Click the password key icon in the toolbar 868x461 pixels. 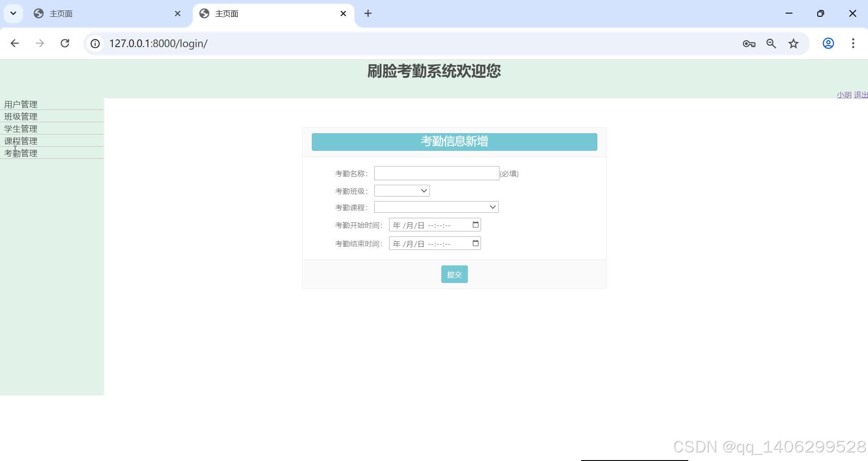coord(749,43)
